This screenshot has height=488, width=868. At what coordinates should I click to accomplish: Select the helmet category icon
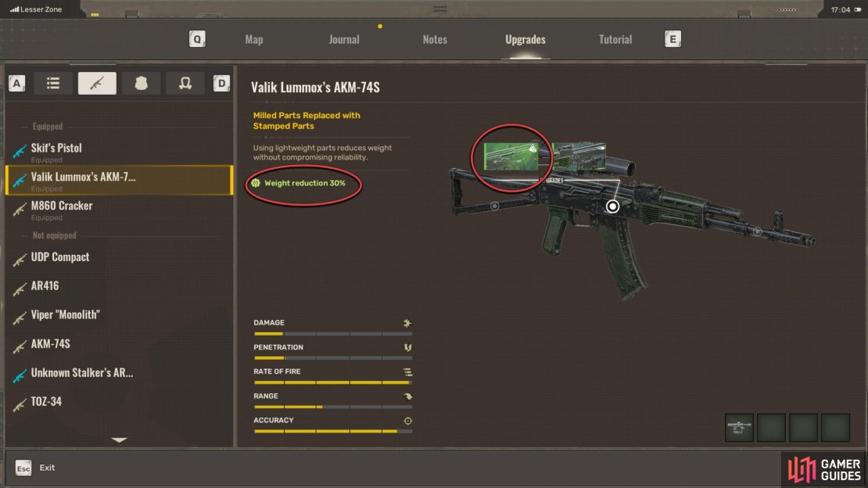point(185,83)
